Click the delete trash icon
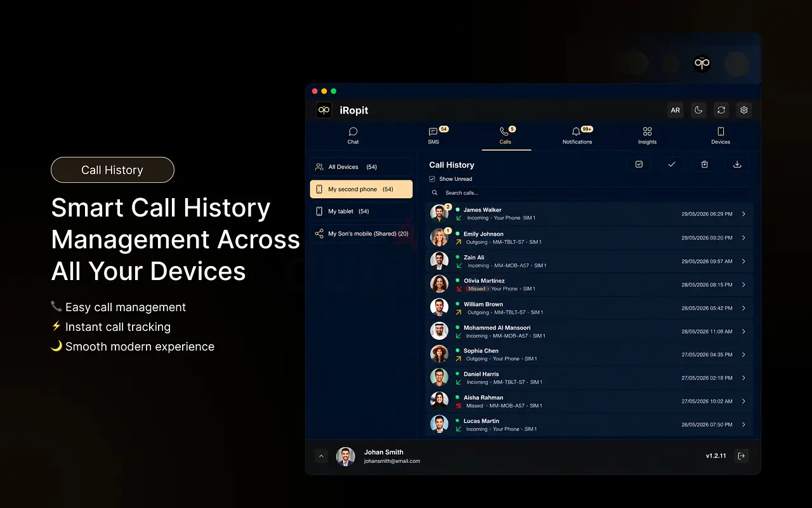This screenshot has width=812, height=508. pyautogui.click(x=704, y=164)
